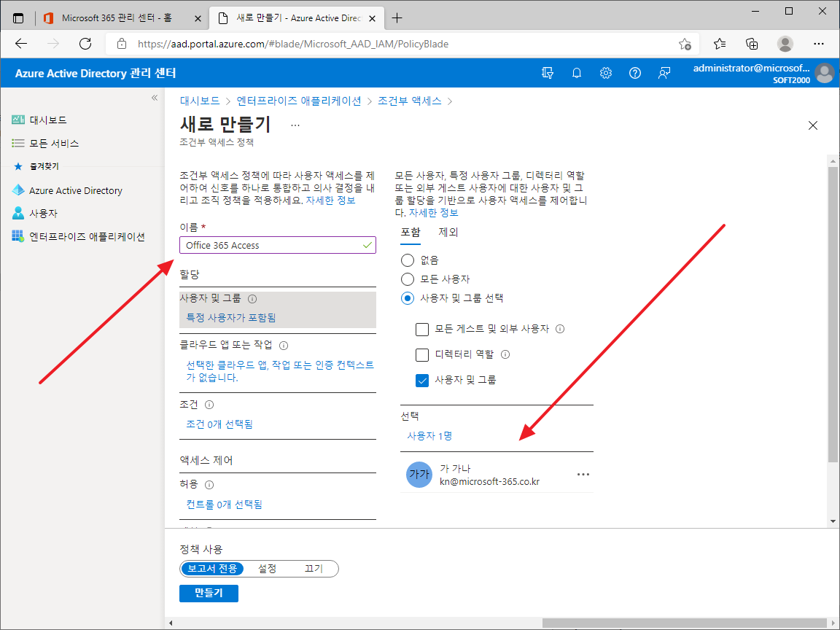Viewport: 840px width, 630px height.
Task: Open 자세한 정보 link in users panel
Action: pyautogui.click(x=434, y=213)
